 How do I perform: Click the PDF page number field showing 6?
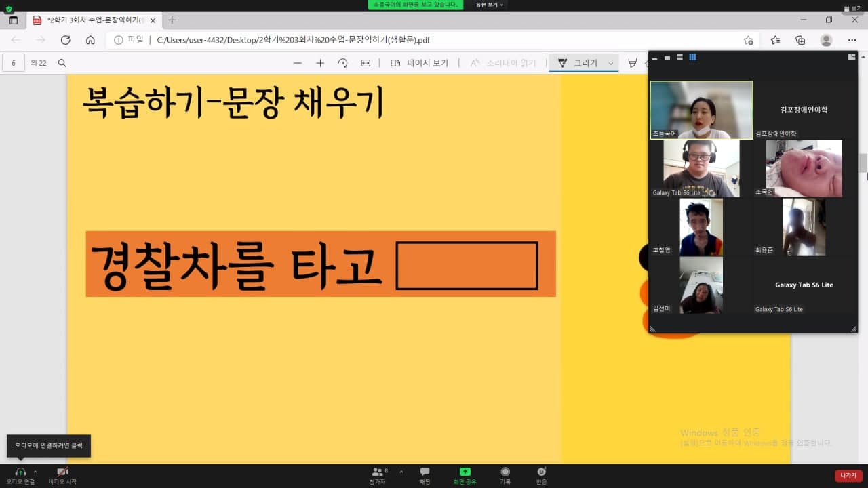(x=14, y=63)
